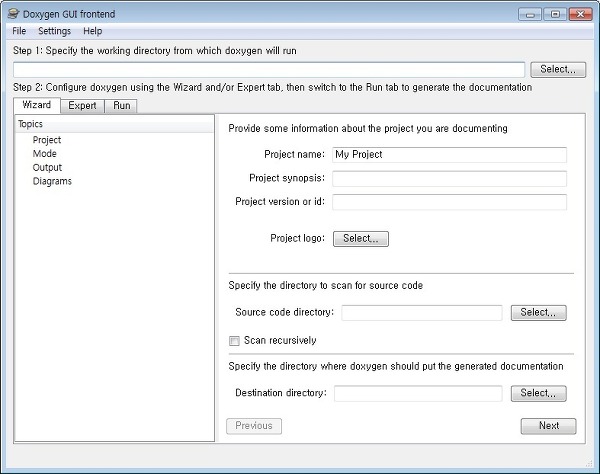Switch to the Run tab
The width and height of the screenshot is (600, 474).
tap(121, 106)
